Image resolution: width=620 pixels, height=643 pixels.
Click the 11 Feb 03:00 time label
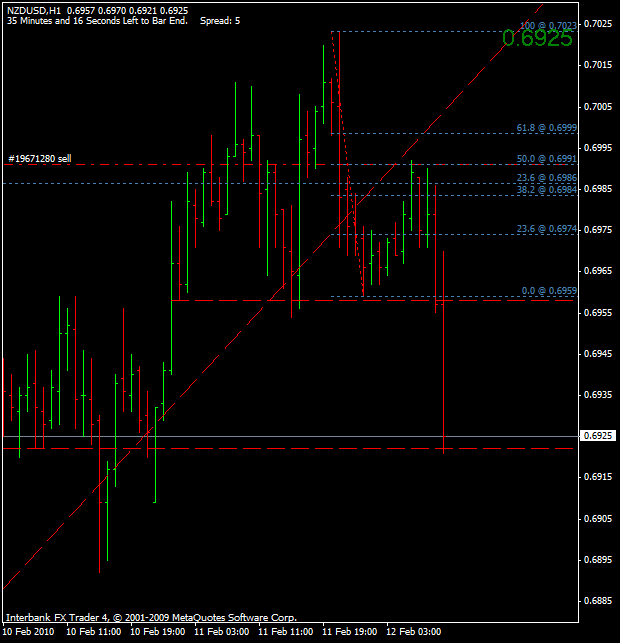coord(222,632)
